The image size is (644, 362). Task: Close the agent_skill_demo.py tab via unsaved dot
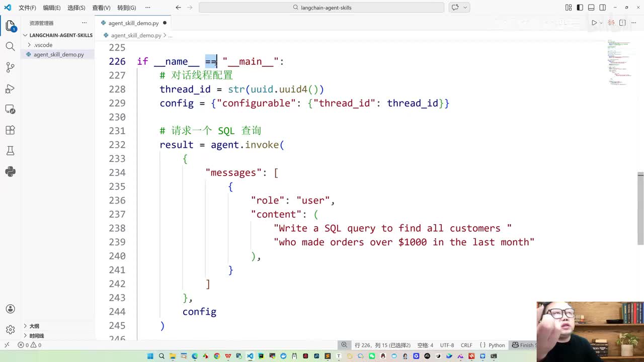point(165,23)
